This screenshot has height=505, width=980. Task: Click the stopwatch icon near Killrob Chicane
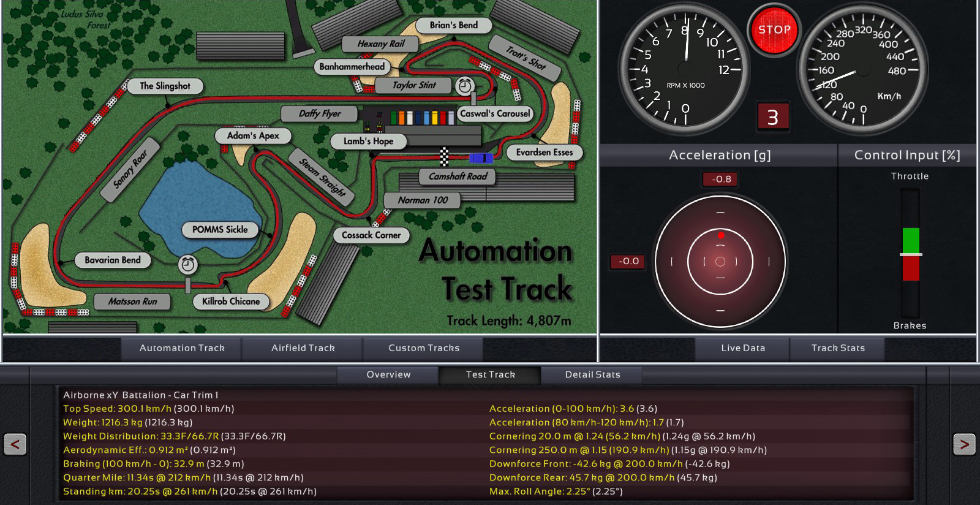(x=188, y=265)
